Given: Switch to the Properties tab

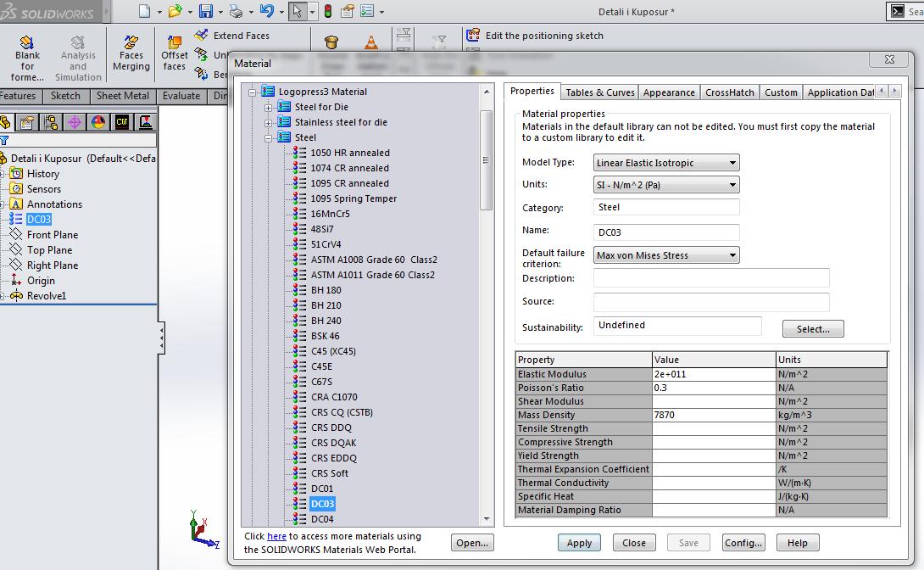Looking at the screenshot, I should point(532,91).
